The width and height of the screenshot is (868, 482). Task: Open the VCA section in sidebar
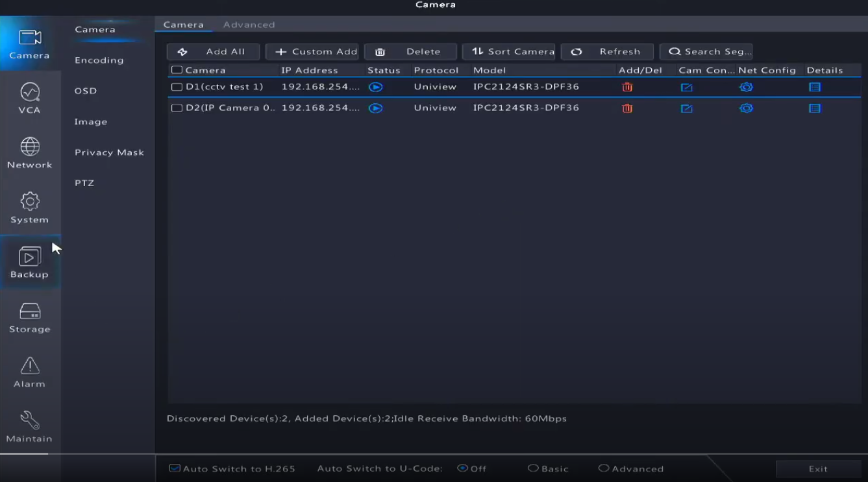(29, 98)
